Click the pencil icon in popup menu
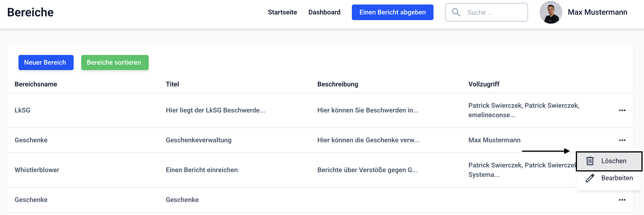Viewport: 644px width, 215px height. coord(590,178)
